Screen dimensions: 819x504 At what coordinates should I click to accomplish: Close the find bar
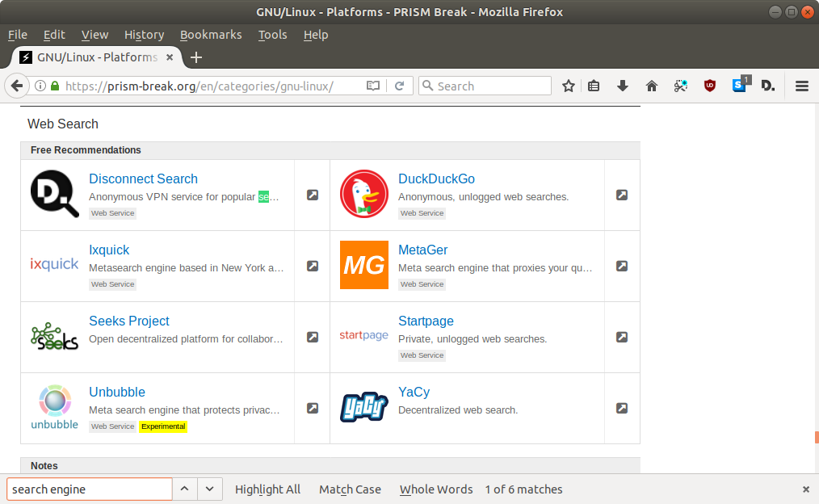[806, 489]
